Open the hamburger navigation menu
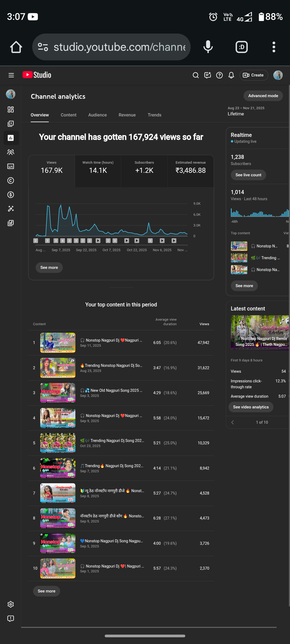 coord(11,75)
